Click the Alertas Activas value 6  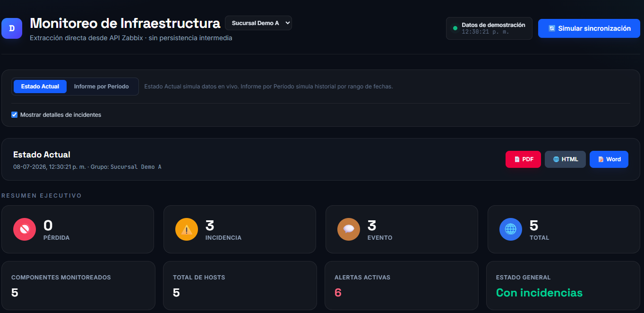coord(338,293)
